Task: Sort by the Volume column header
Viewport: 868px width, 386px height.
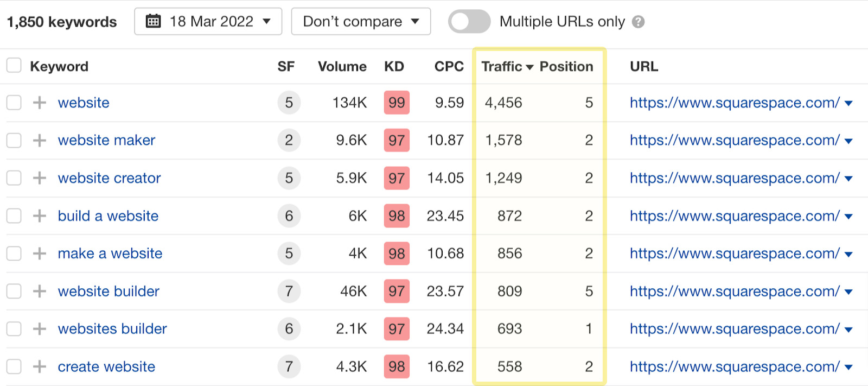Action: tap(342, 67)
